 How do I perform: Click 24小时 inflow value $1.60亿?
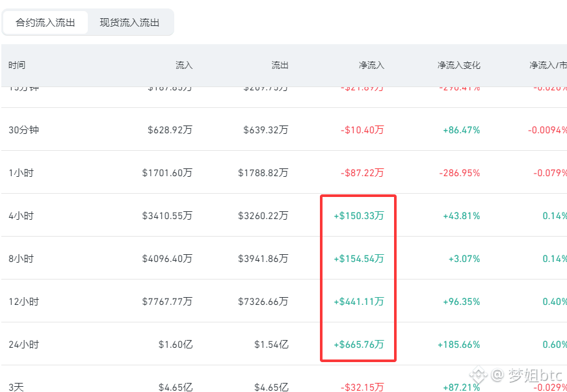click(x=176, y=345)
